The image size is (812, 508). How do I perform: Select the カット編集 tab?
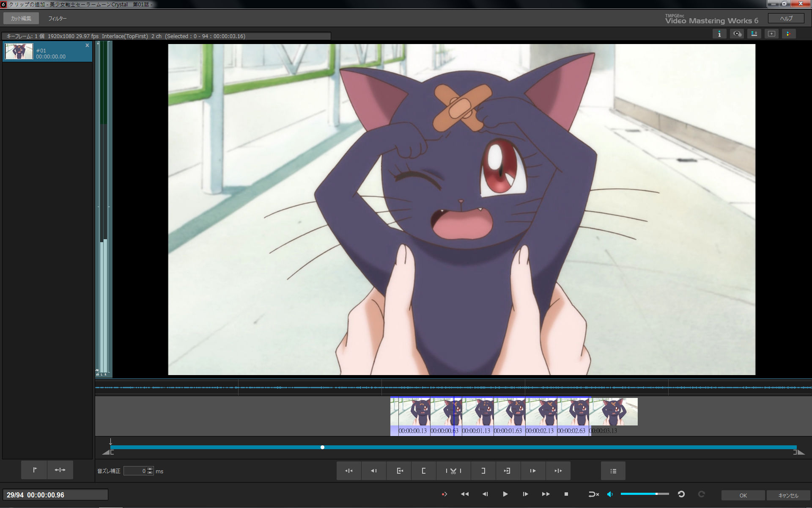tap(21, 19)
